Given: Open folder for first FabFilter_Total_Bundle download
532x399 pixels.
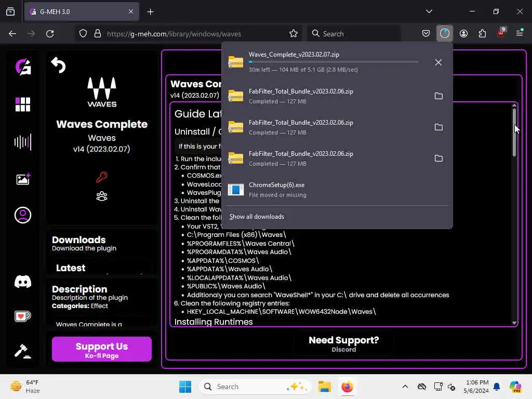Looking at the screenshot, I should [x=438, y=96].
